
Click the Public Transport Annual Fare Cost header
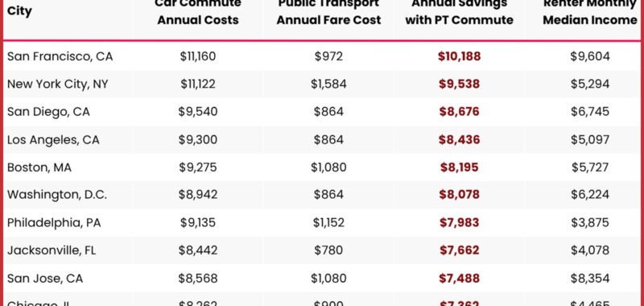click(x=328, y=12)
